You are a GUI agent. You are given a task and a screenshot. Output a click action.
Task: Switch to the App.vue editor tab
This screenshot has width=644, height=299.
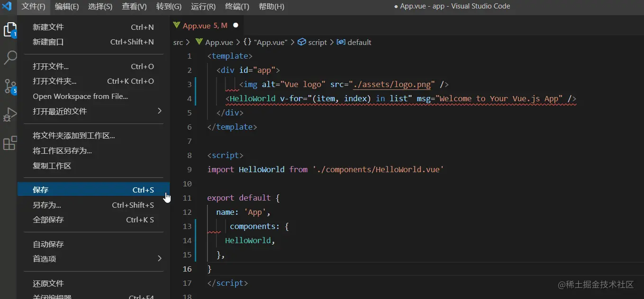207,25
